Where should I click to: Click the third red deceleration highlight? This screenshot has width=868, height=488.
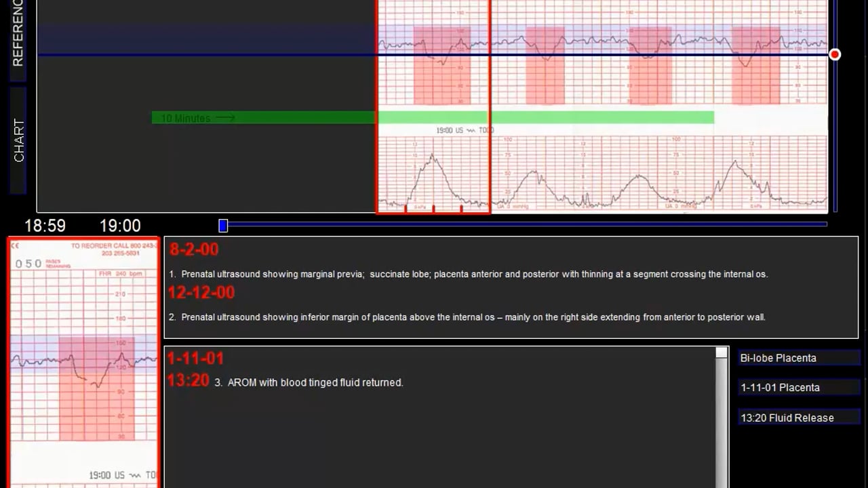click(x=650, y=65)
